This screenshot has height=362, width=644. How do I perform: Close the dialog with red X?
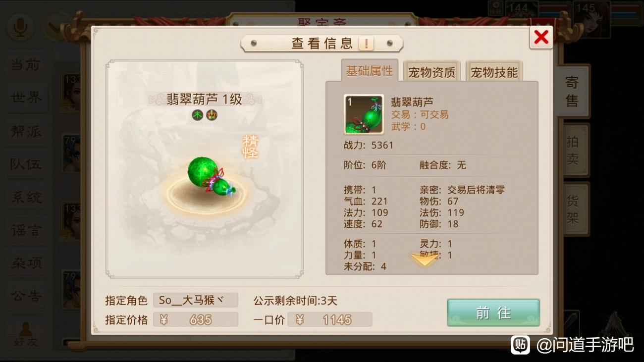point(541,37)
